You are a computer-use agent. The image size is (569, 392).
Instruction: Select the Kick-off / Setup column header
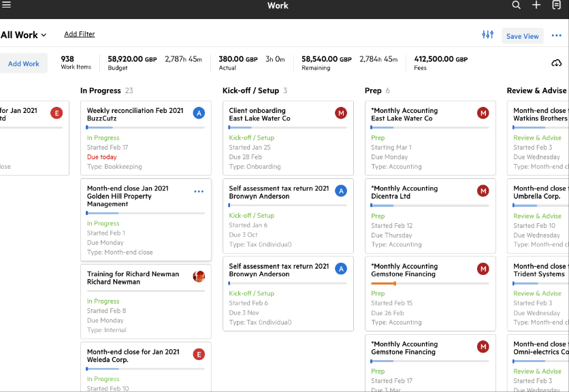(x=250, y=91)
